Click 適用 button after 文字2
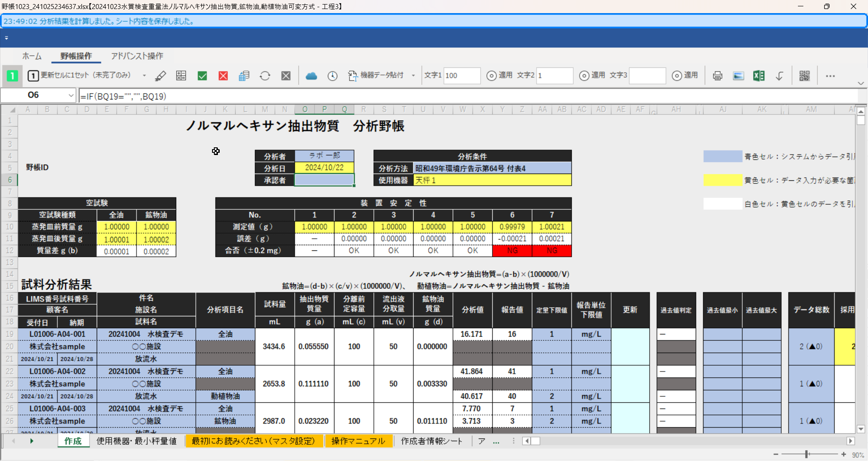The width and height of the screenshot is (868, 461). click(592, 75)
